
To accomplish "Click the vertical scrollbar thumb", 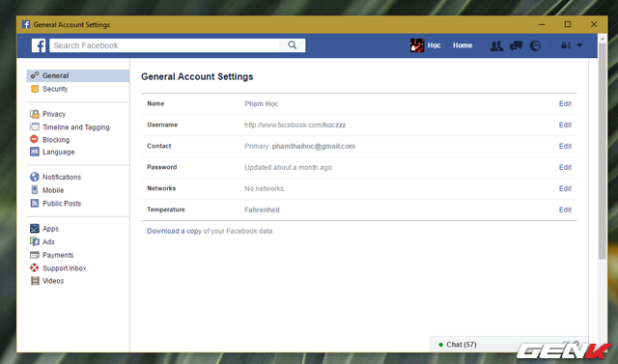I will (x=602, y=151).
